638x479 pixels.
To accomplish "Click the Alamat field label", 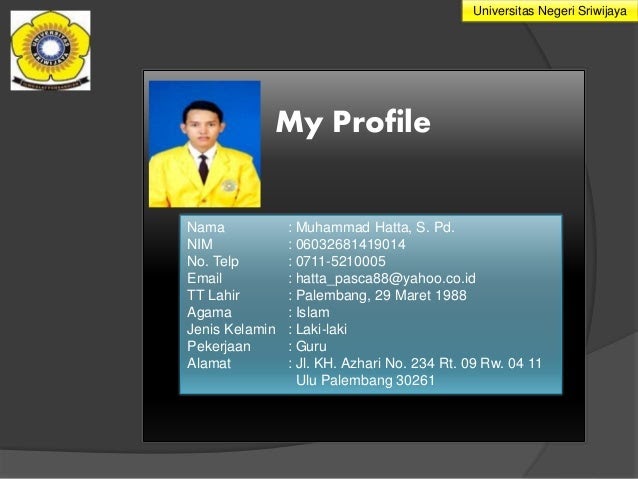I will click(209, 363).
